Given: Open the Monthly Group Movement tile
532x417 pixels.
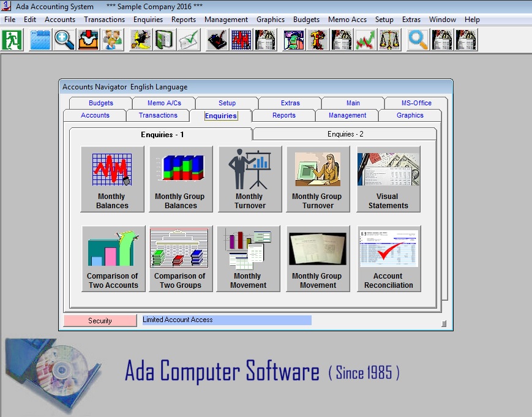Looking at the screenshot, I should click(x=318, y=258).
